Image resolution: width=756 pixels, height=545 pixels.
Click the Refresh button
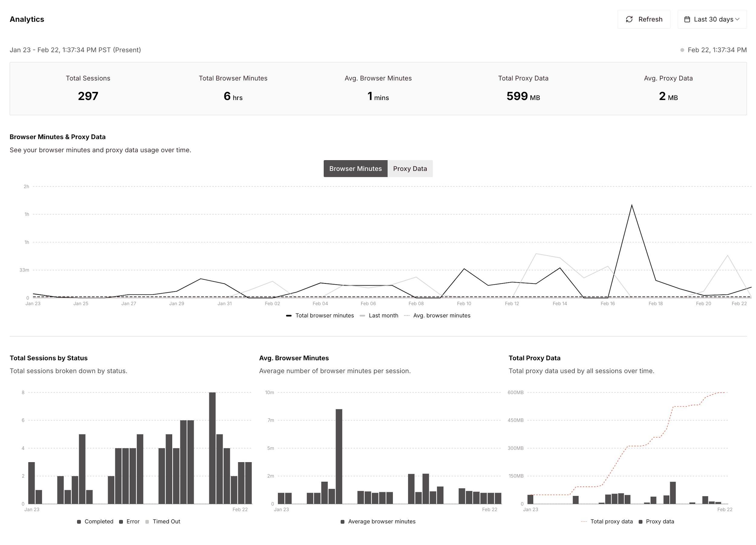(x=644, y=19)
